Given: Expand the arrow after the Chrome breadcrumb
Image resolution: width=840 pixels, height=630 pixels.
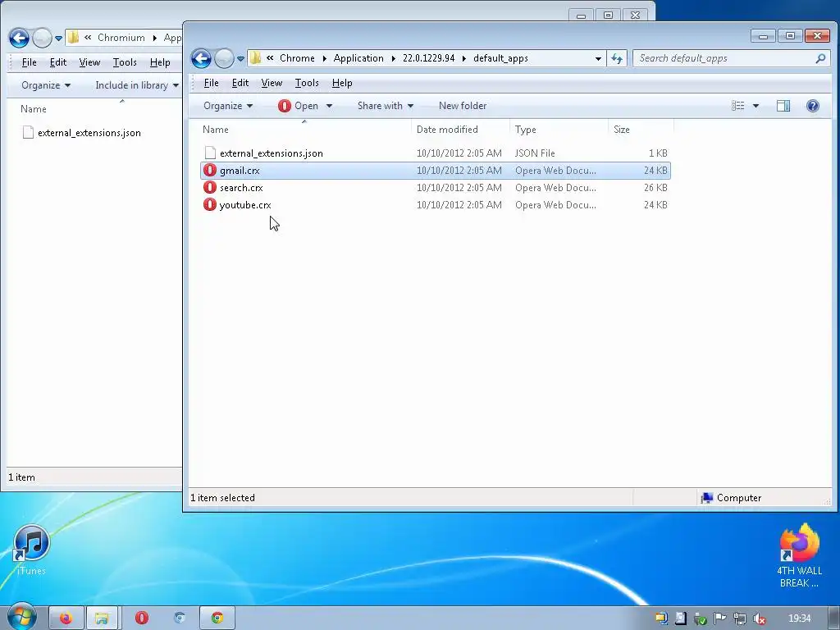Looking at the screenshot, I should click(324, 58).
